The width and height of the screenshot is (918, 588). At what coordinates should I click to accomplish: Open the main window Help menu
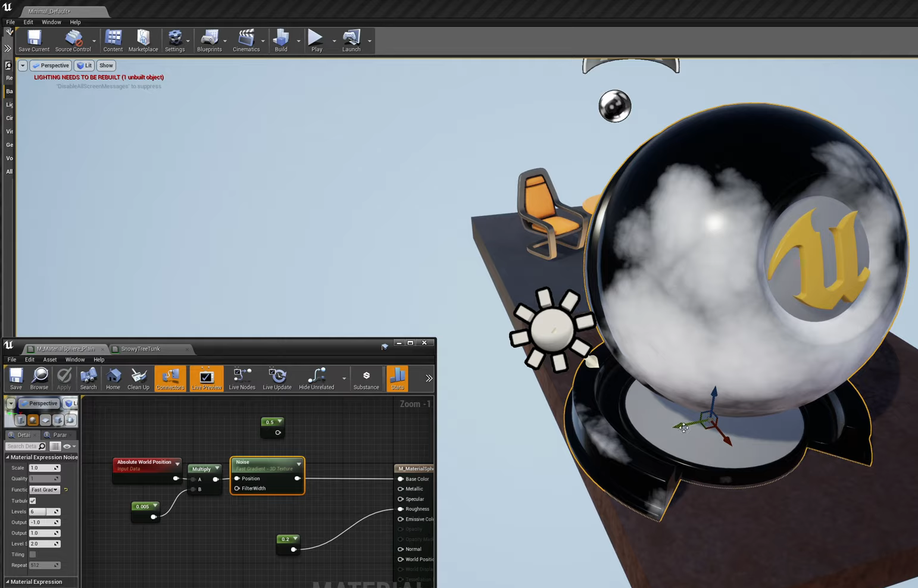tap(75, 22)
